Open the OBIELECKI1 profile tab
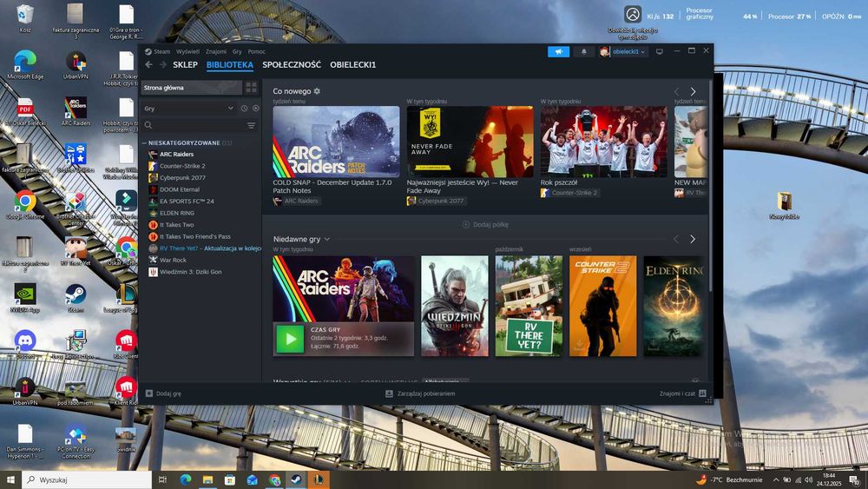Viewport: 868px width, 489px height. coord(352,65)
